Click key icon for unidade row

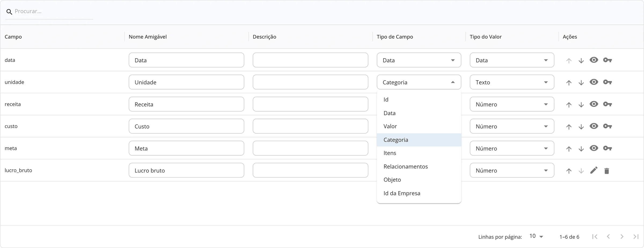pos(608,82)
